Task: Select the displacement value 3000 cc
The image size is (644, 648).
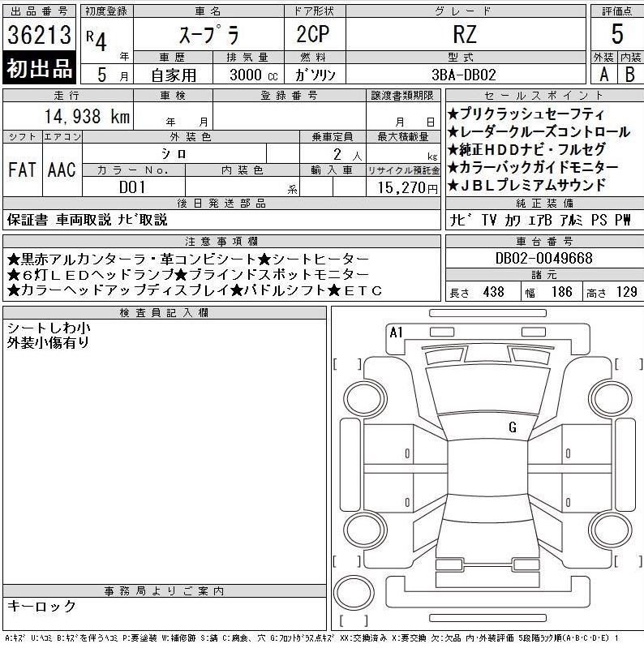Action: pyautogui.click(x=253, y=75)
